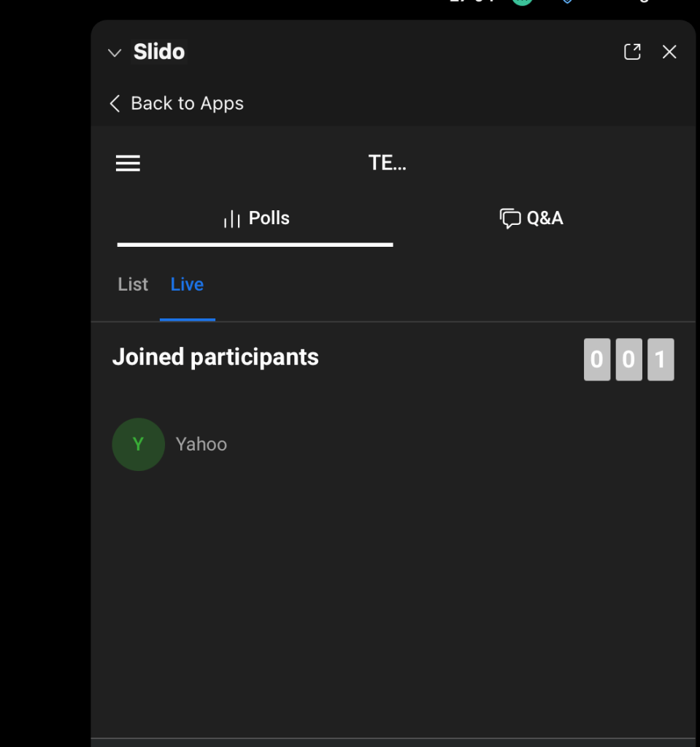This screenshot has height=747, width=700.
Task: Click the middle digit of participant counter
Action: pyautogui.click(x=628, y=360)
